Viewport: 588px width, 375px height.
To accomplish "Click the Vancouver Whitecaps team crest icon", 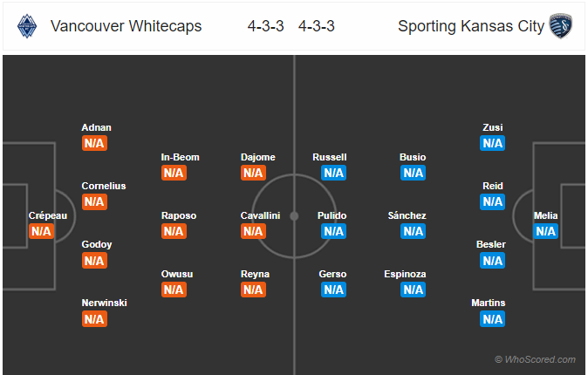I will click(x=27, y=26).
